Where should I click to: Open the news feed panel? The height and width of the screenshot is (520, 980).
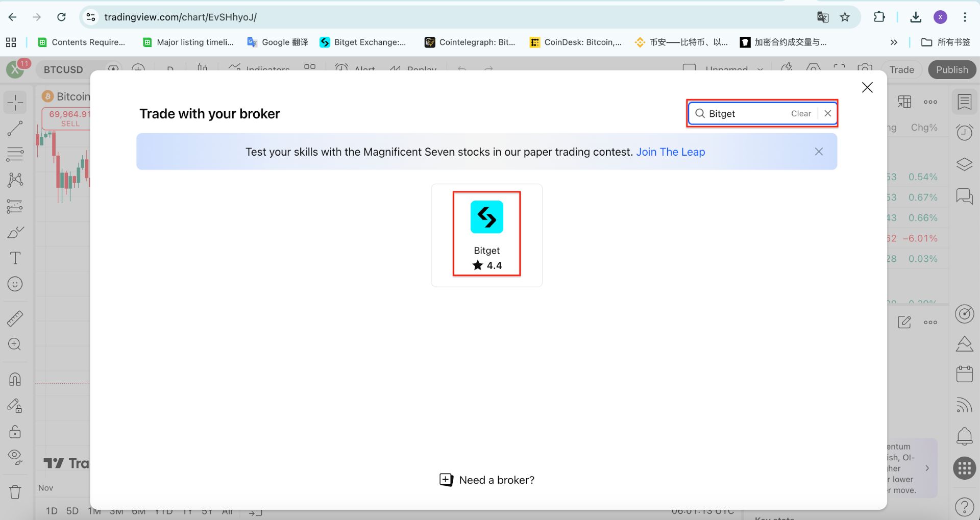[x=964, y=405]
